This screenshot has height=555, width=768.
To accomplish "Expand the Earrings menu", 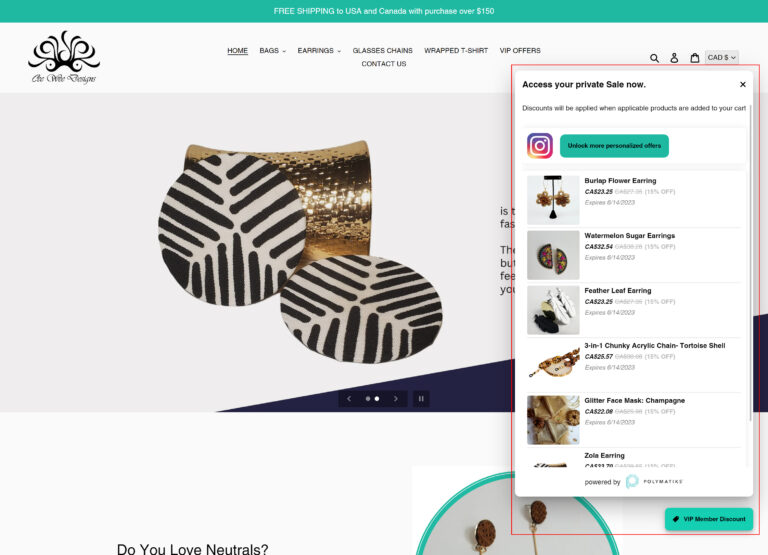I will coord(319,50).
